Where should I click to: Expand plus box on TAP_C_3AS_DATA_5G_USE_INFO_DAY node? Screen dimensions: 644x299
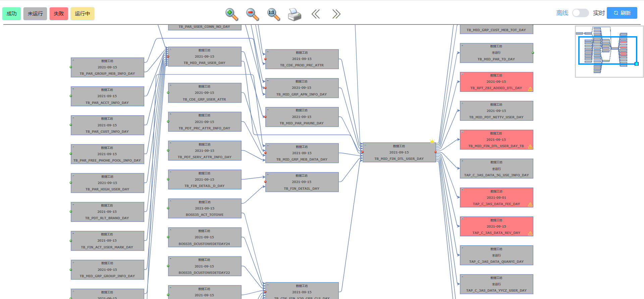coord(462,161)
